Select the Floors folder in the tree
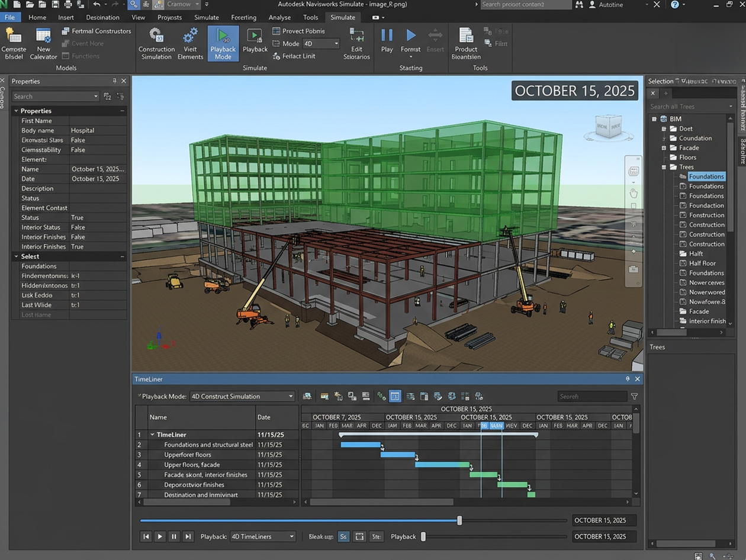Image resolution: width=746 pixels, height=560 pixels. tap(687, 157)
